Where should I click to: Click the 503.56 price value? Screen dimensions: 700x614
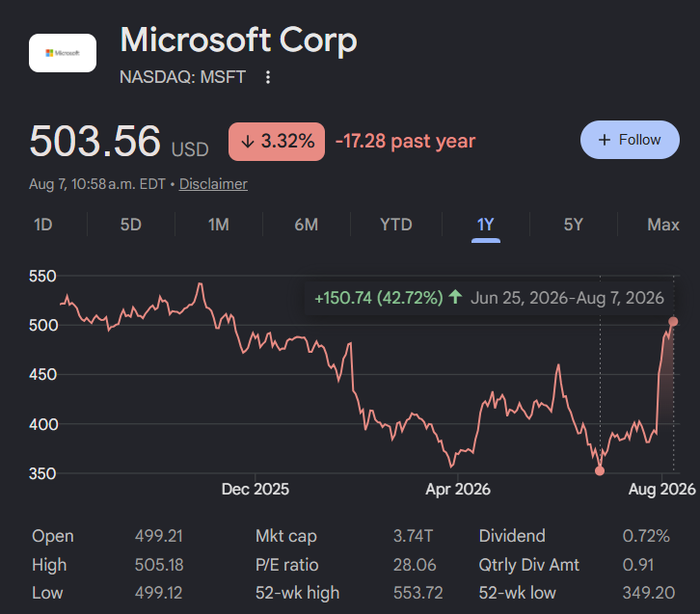[94, 141]
